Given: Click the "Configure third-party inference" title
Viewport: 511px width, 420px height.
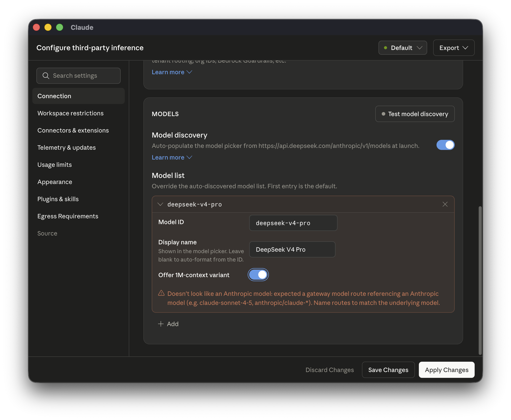Looking at the screenshot, I should click(x=90, y=48).
